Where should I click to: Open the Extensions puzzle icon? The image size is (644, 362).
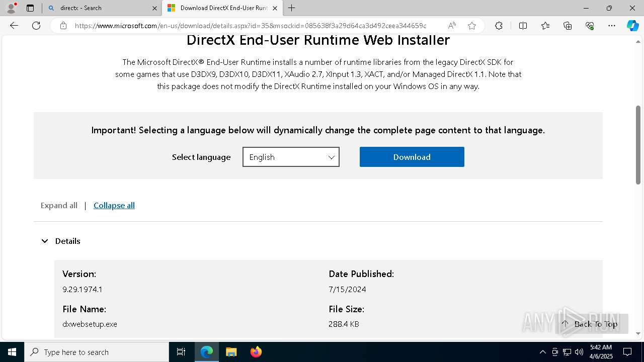click(x=499, y=26)
